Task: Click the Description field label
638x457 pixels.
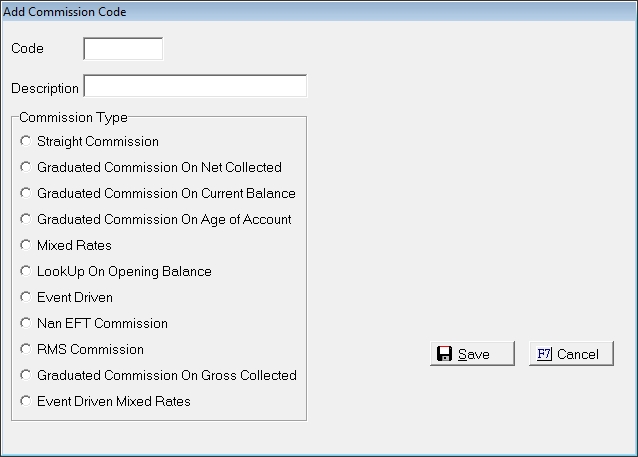Action: 45,88
